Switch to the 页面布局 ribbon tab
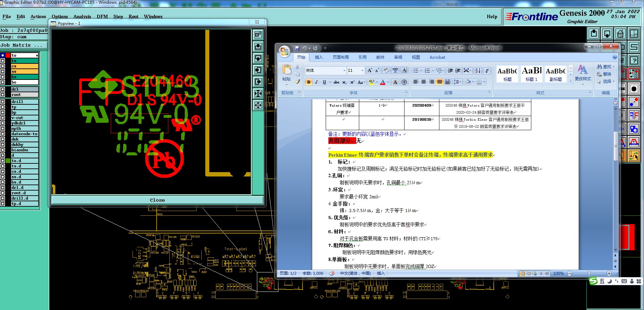The width and height of the screenshot is (644, 310). (340, 57)
